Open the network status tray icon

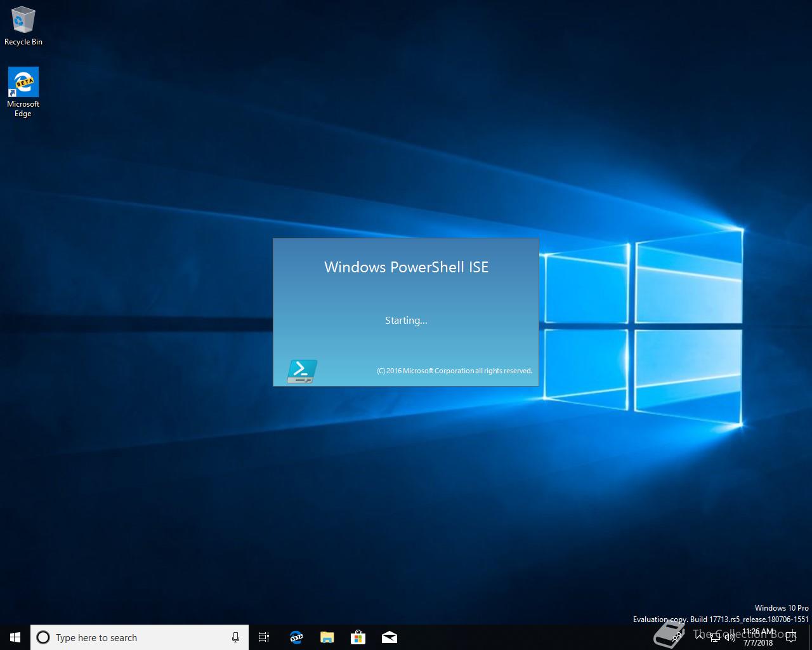pyautogui.click(x=715, y=637)
